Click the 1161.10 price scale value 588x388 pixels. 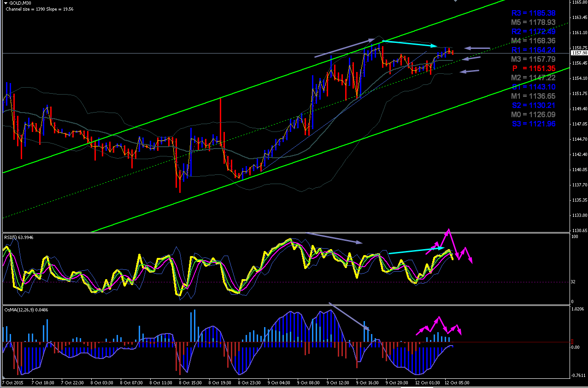tap(579, 32)
